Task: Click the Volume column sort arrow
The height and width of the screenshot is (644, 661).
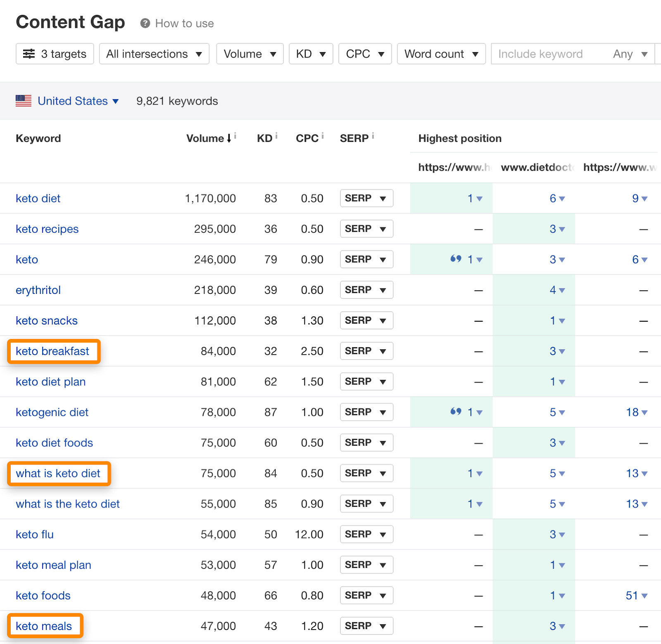Action: click(x=228, y=138)
